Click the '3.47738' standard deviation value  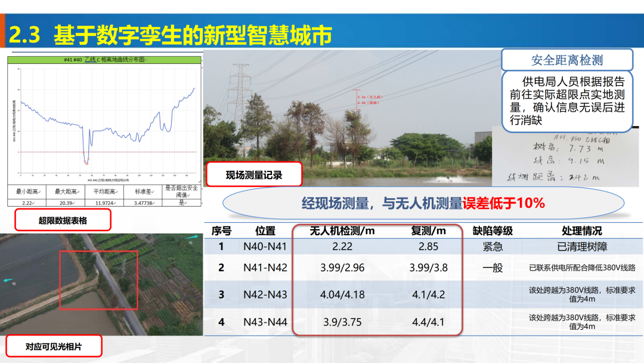click(143, 203)
